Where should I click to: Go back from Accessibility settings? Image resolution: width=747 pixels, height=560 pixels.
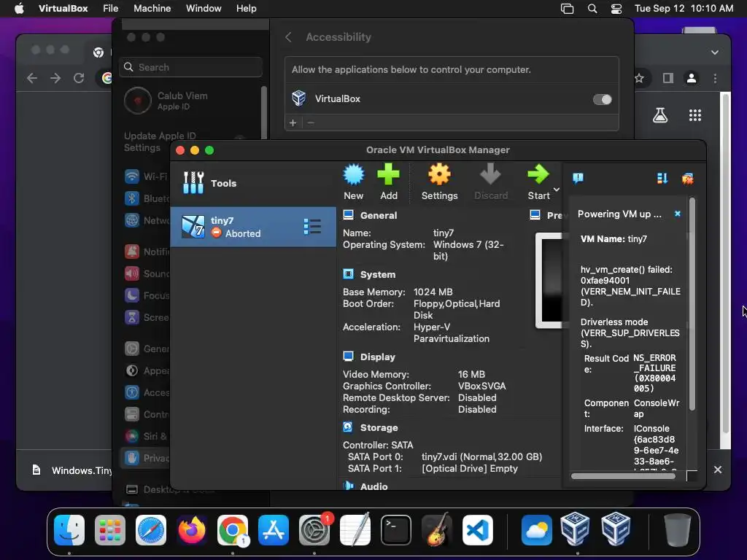288,37
